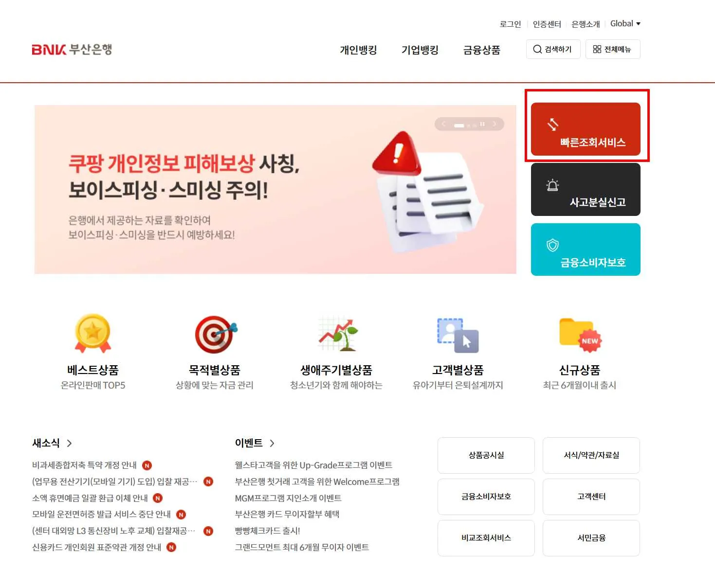This screenshot has width=715, height=588.
Task: Open news 모바일 운전면허증 발급 서비스 중단 안내
Action: (x=102, y=514)
